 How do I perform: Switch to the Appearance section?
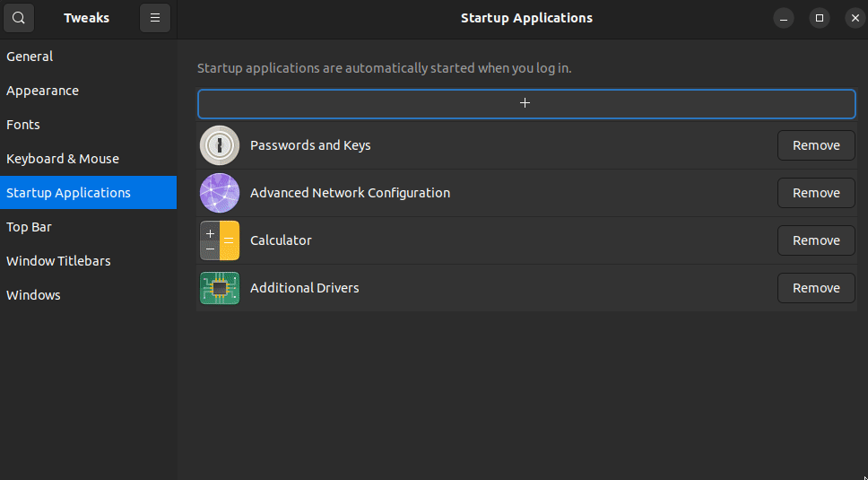(x=89, y=91)
